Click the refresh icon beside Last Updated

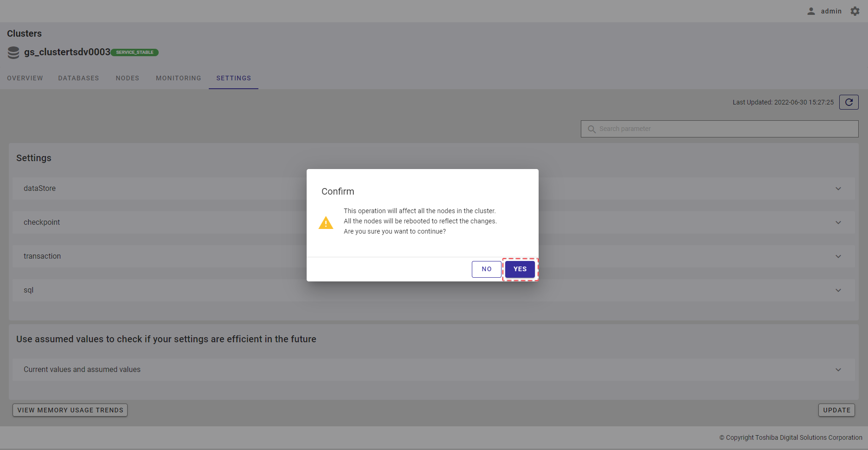(849, 102)
